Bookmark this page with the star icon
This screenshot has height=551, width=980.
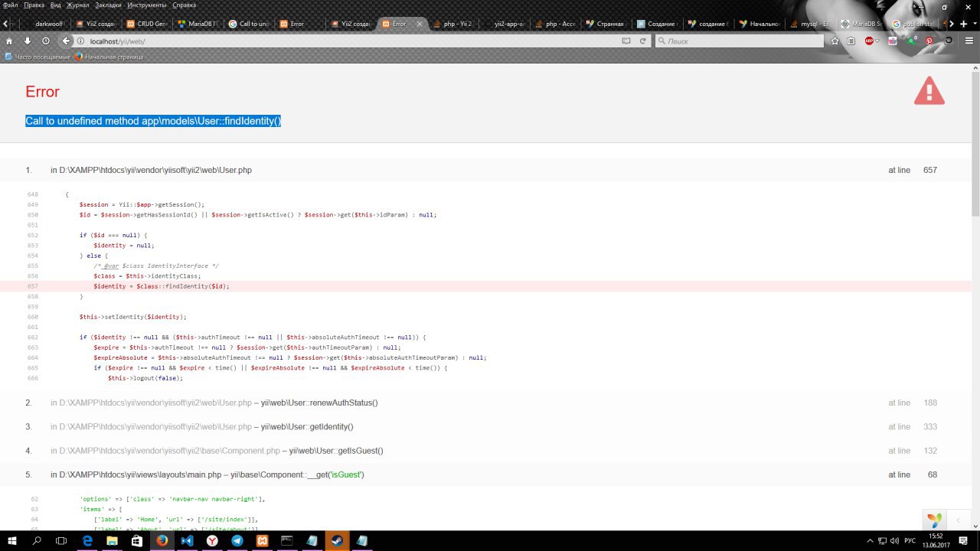pos(835,41)
